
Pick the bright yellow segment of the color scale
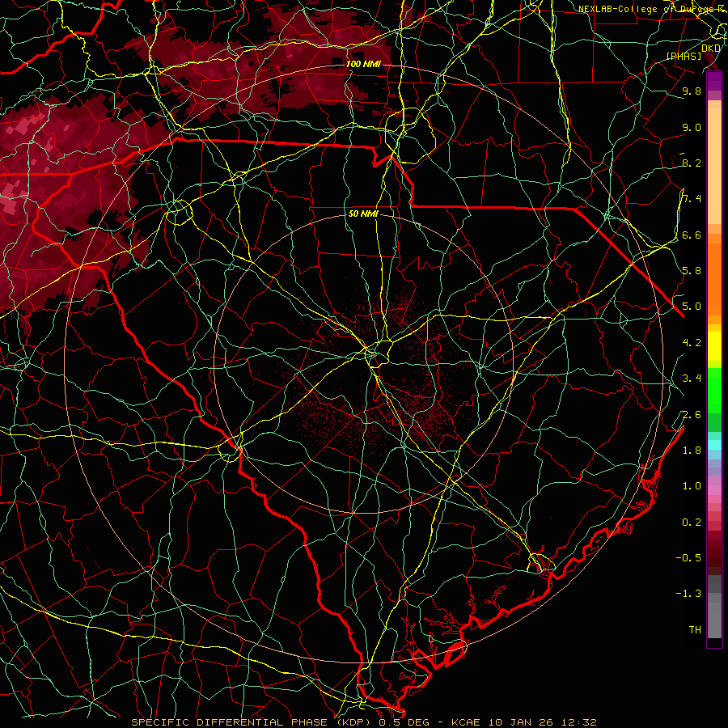click(714, 346)
